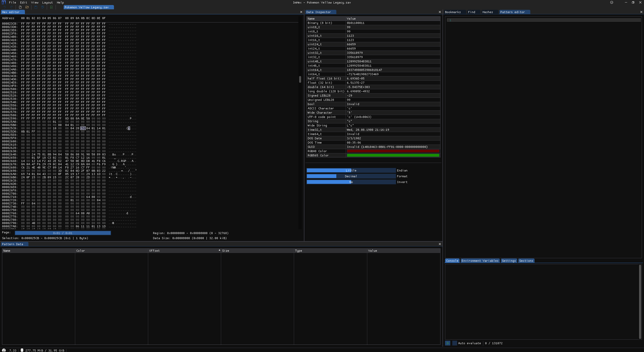Click the Page slider in hex editor
The height and width of the screenshot is (352, 644).
[63, 233]
